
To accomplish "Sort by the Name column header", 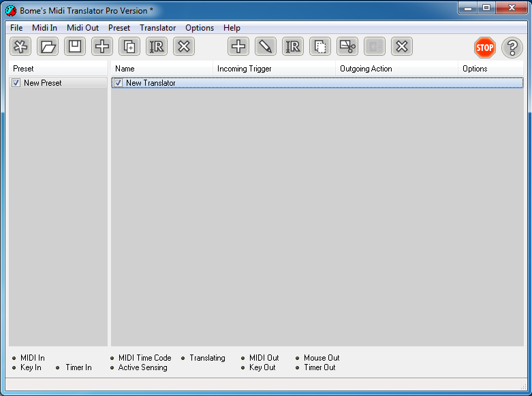I will tap(162, 69).
